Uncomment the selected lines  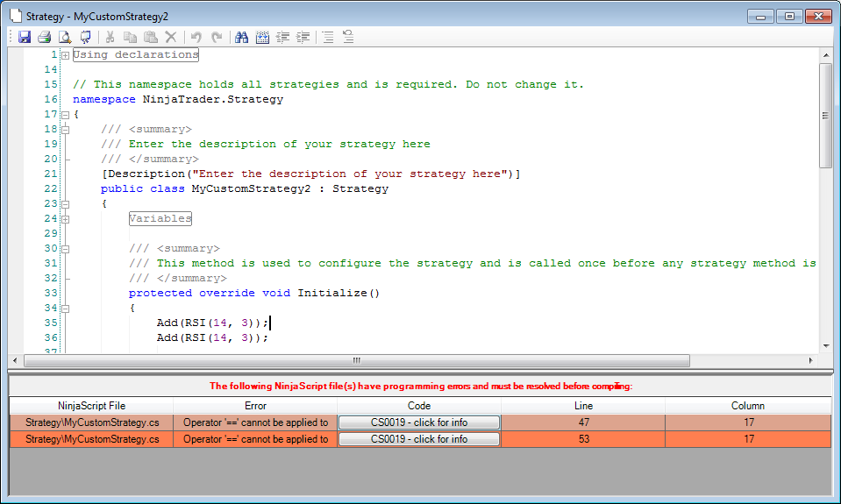(348, 37)
